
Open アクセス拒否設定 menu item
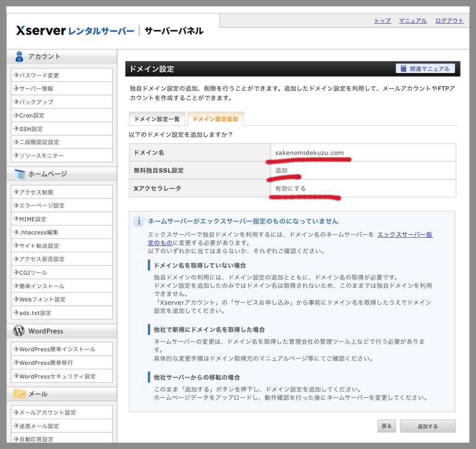[x=62, y=259]
